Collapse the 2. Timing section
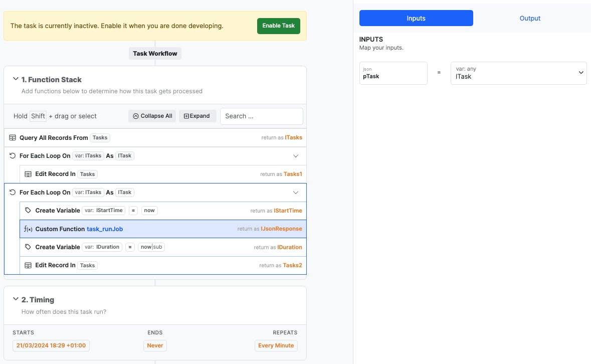Screen dimensions: 591x364 coord(16,299)
